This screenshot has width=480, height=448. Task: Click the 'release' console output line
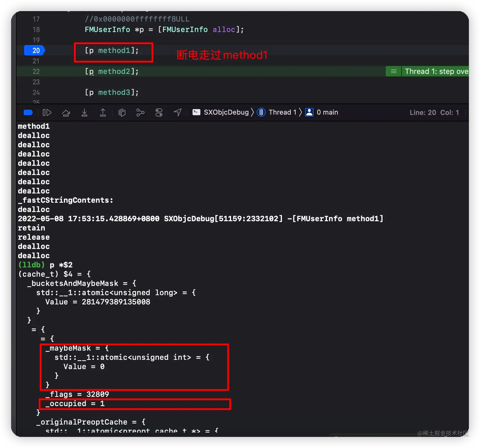34,237
